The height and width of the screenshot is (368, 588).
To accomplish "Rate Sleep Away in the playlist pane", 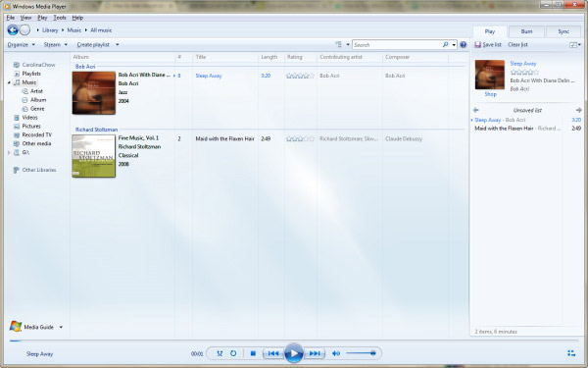I will click(524, 72).
